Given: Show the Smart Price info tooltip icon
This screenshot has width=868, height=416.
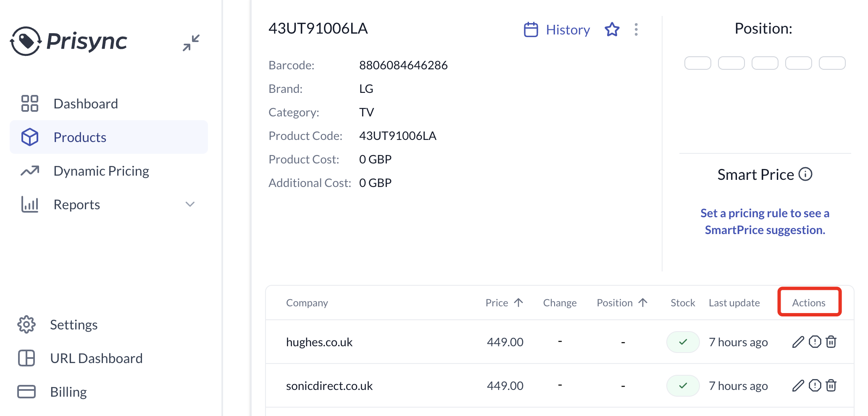Looking at the screenshot, I should pos(805,174).
